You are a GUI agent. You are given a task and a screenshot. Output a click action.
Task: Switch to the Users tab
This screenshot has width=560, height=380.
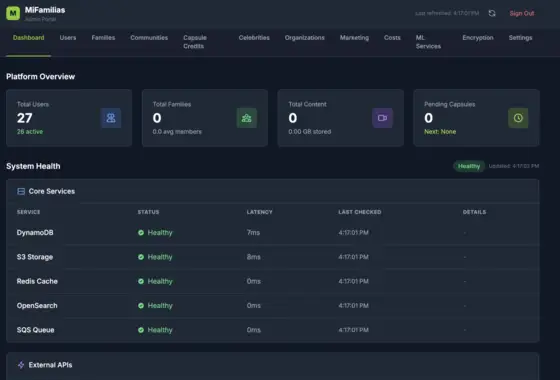68,38
